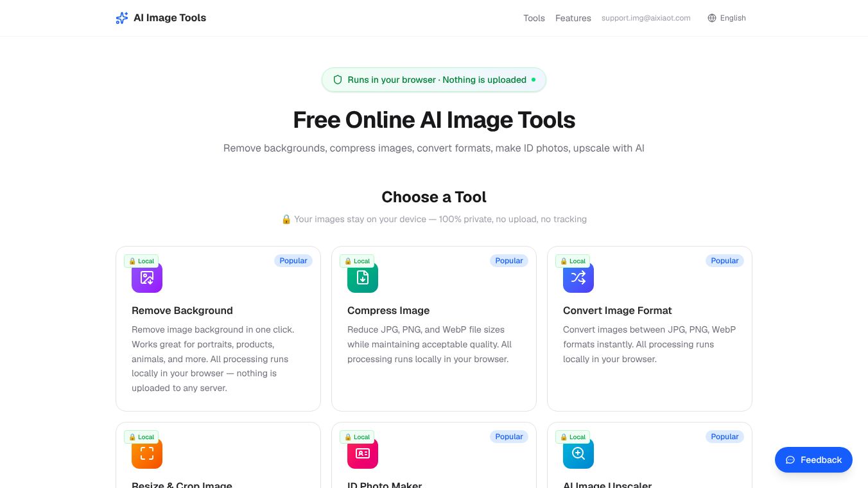Open the AI Image Upscaler card title
The image size is (868, 488).
click(607, 485)
